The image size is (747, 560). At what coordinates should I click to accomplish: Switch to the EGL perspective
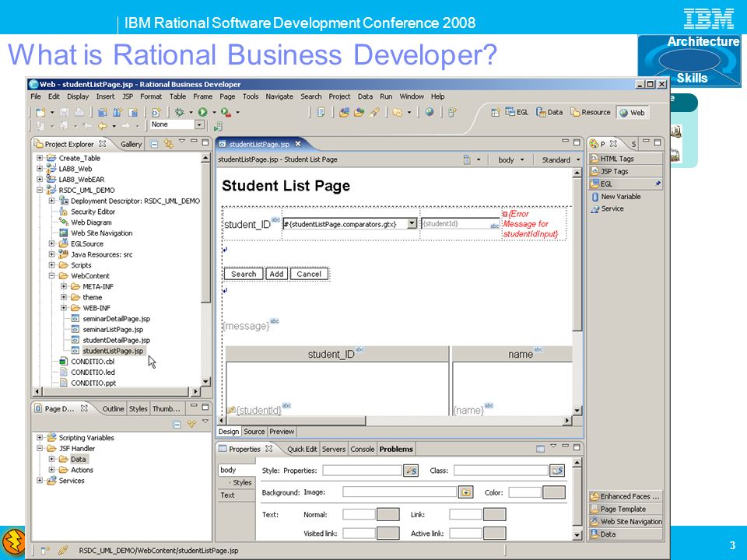pyautogui.click(x=517, y=112)
